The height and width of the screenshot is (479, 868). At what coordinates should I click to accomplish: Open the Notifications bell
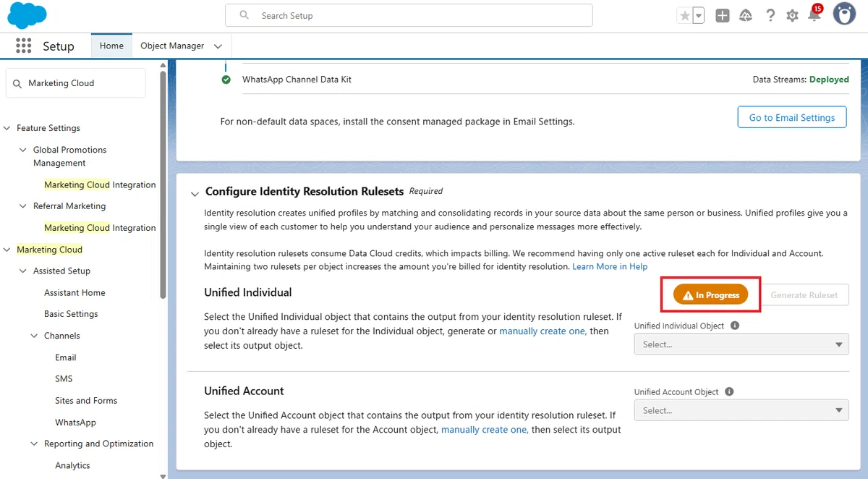[814, 15]
